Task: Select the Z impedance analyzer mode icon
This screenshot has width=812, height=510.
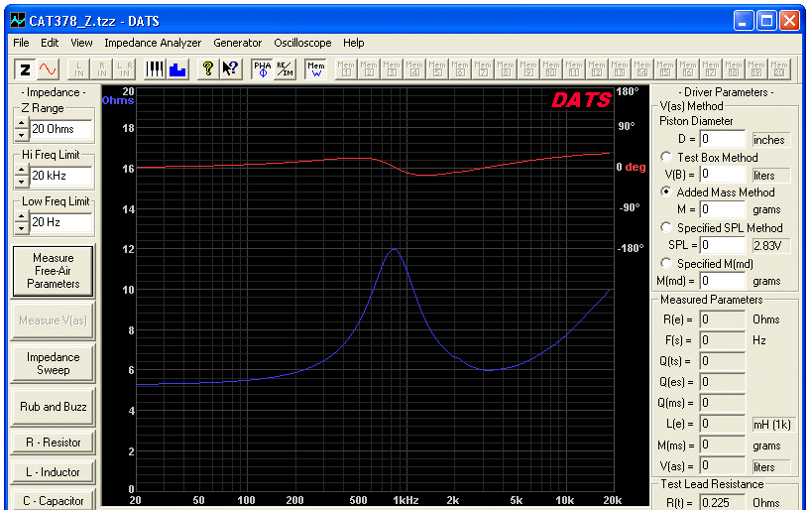Action: [x=25, y=68]
